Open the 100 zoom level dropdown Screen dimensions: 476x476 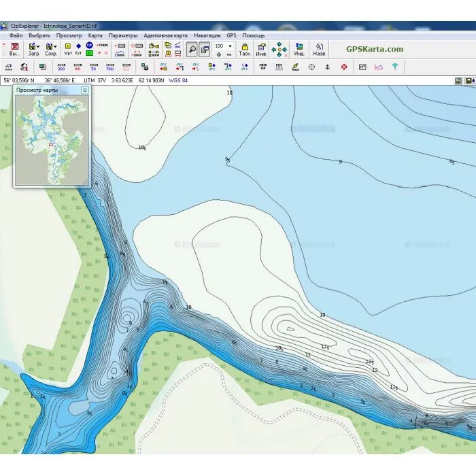tap(230, 46)
